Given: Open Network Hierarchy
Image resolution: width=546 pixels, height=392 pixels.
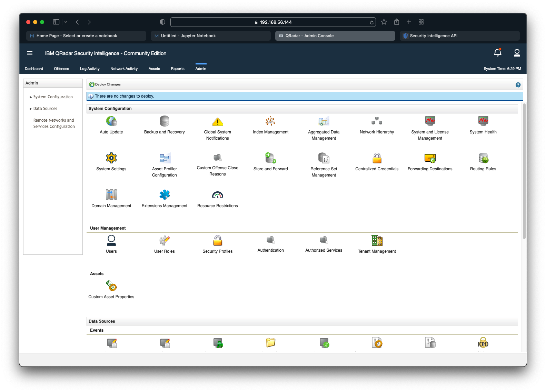Looking at the screenshot, I should 377,121.
